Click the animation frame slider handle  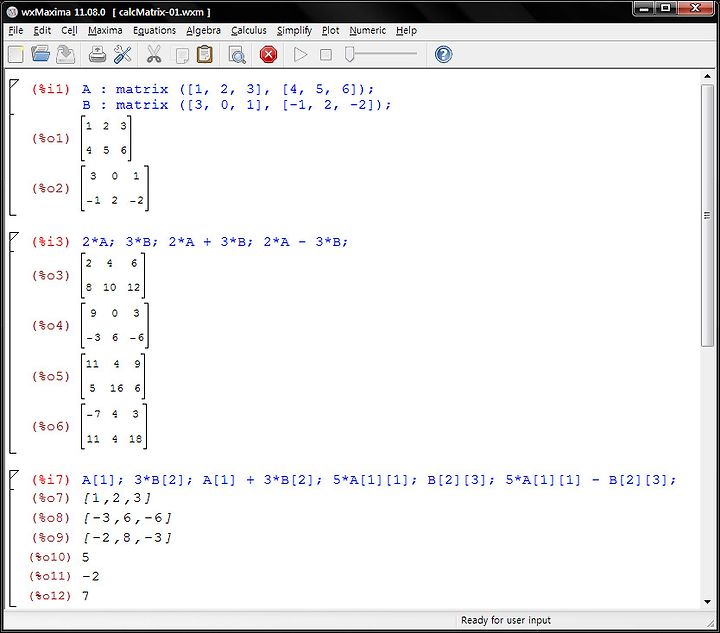coord(349,54)
